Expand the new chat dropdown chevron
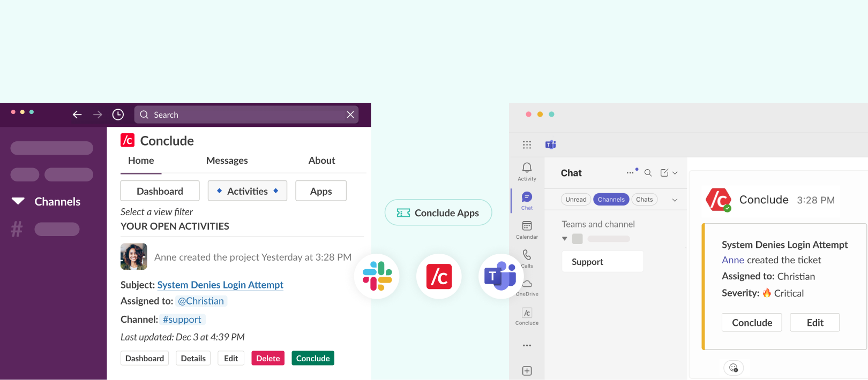Viewport: 868px width, 380px height. pos(675,173)
